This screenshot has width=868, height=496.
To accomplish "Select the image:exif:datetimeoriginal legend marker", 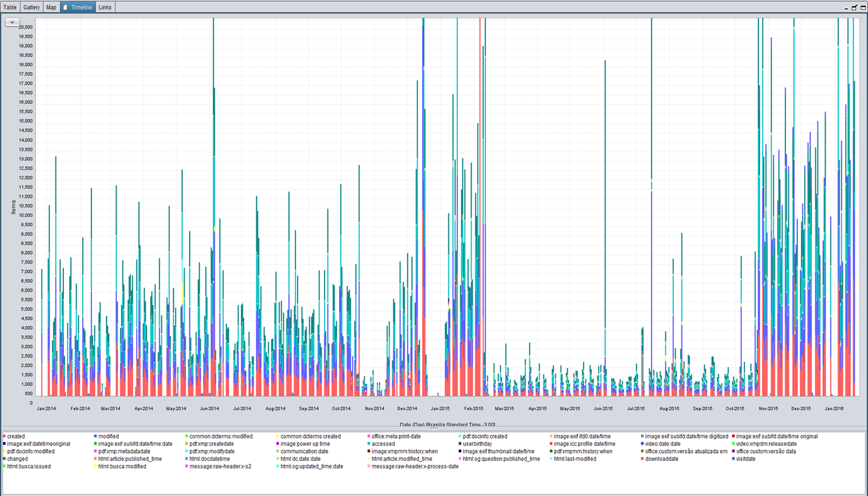I will pyautogui.click(x=5, y=444).
